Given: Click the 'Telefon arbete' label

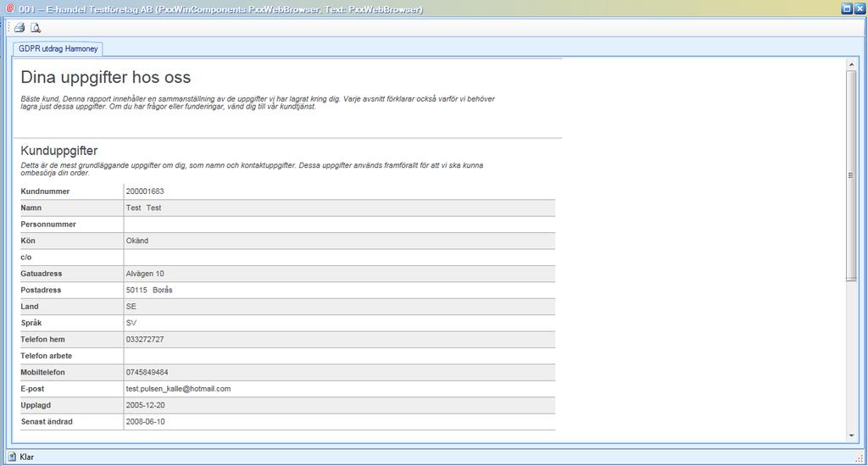Looking at the screenshot, I should (x=47, y=356).
